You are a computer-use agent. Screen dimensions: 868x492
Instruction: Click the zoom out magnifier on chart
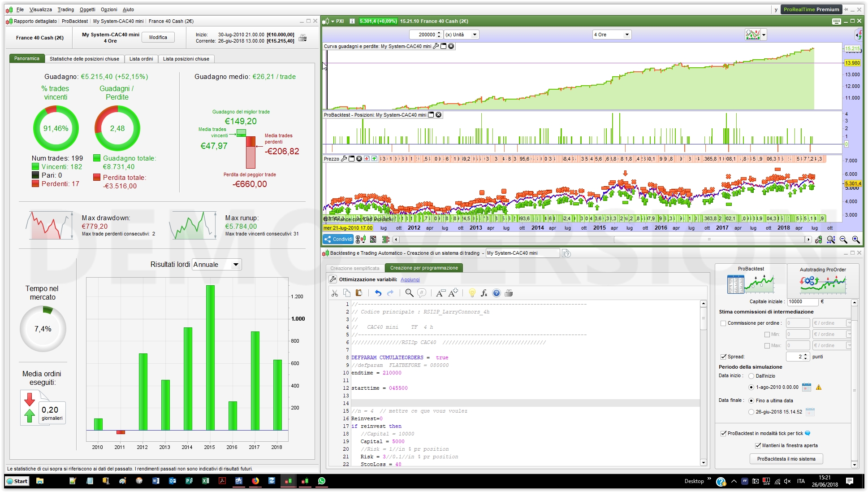click(843, 239)
